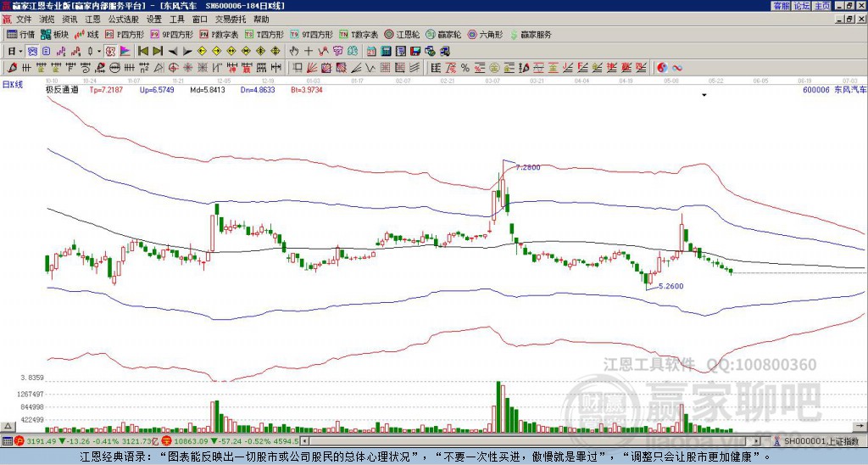Step chart left with black left arrow

[x=173, y=52]
